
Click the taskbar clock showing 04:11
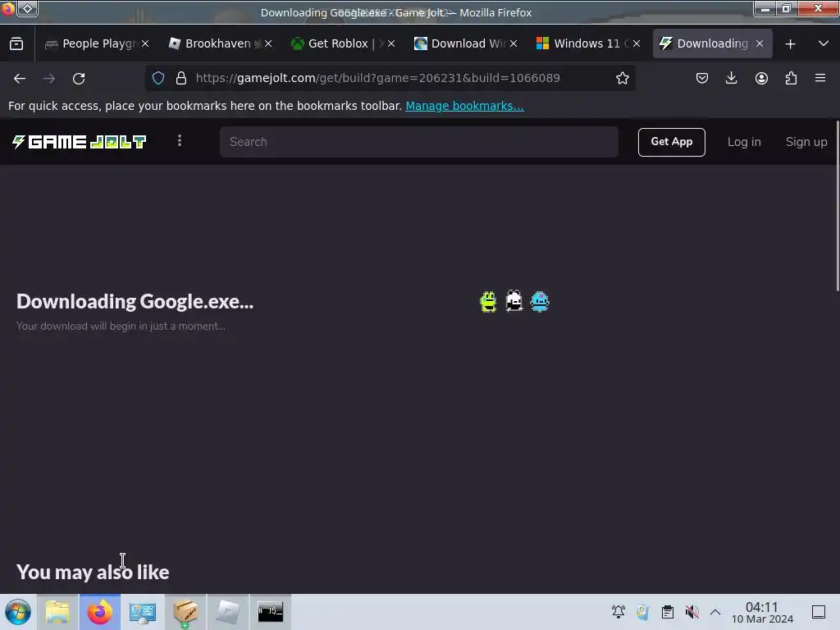[x=762, y=612]
